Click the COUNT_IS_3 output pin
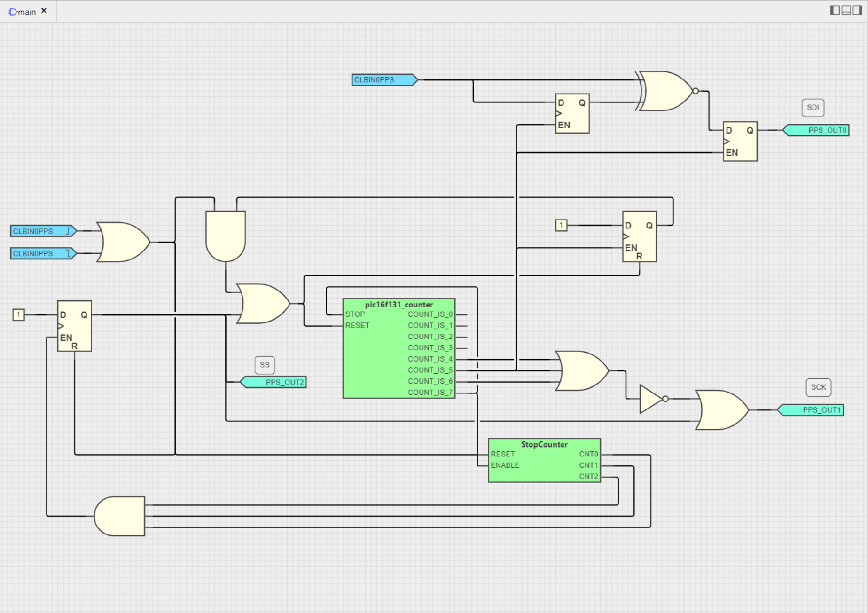Image resolution: width=868 pixels, height=613 pixels. [x=430, y=348]
